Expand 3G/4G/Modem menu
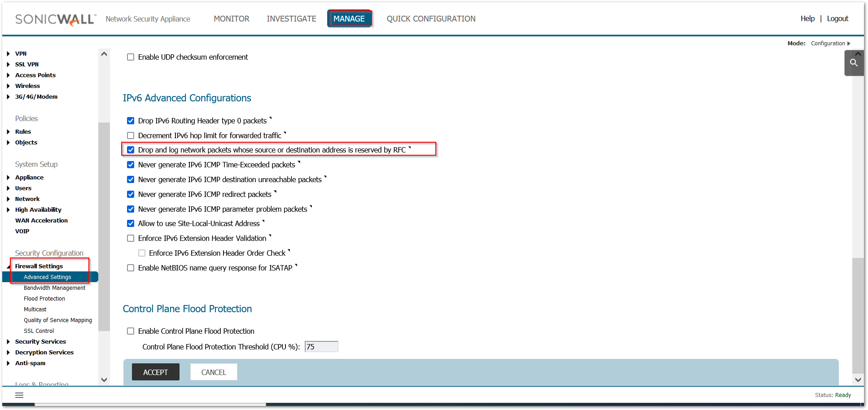The height and width of the screenshot is (410, 868). pyautogui.click(x=9, y=96)
